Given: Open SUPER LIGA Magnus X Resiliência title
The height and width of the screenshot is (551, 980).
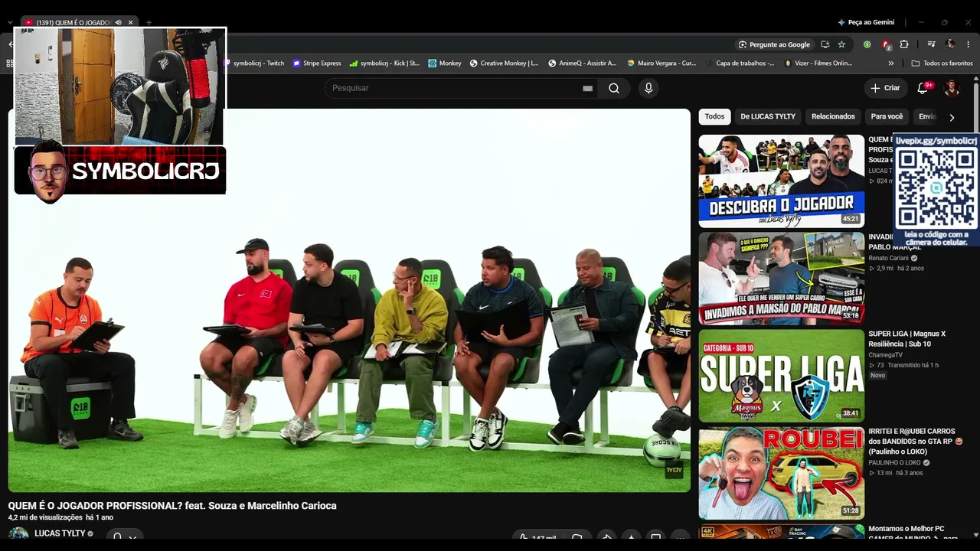Looking at the screenshot, I should [x=907, y=339].
